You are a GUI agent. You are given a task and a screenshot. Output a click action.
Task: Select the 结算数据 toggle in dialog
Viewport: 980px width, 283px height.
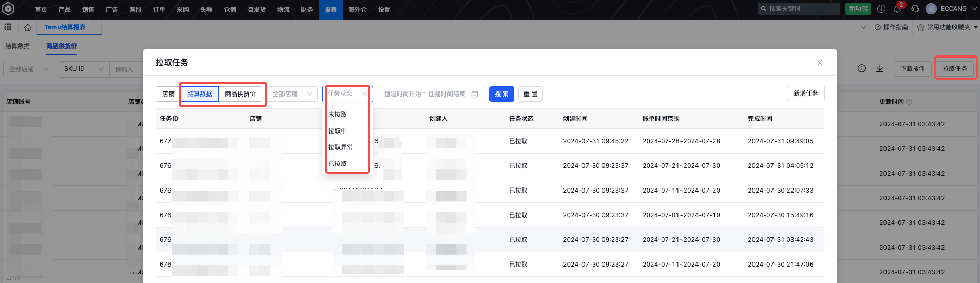[200, 94]
